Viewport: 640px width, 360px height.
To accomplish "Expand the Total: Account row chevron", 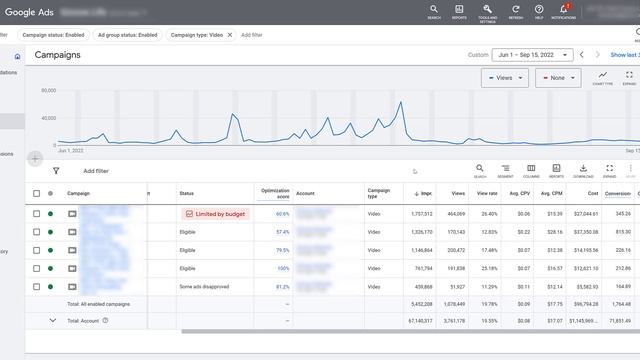I will point(53,320).
